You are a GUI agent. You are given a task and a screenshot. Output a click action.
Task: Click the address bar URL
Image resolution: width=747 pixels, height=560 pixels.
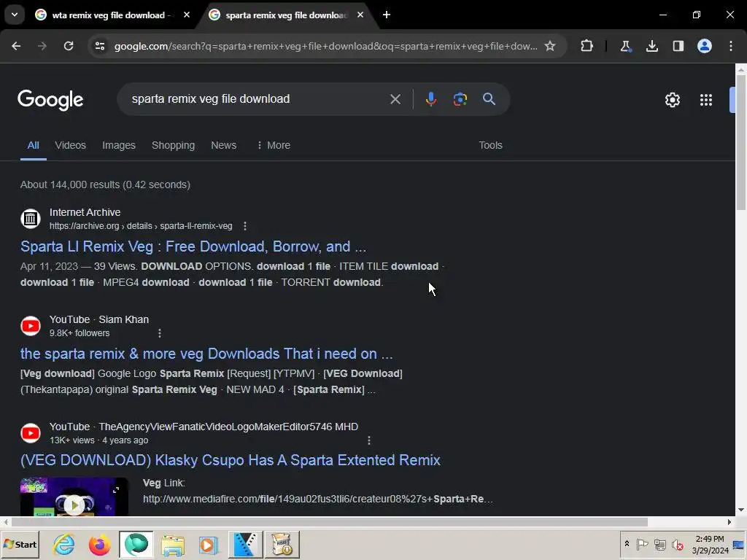[x=325, y=46]
